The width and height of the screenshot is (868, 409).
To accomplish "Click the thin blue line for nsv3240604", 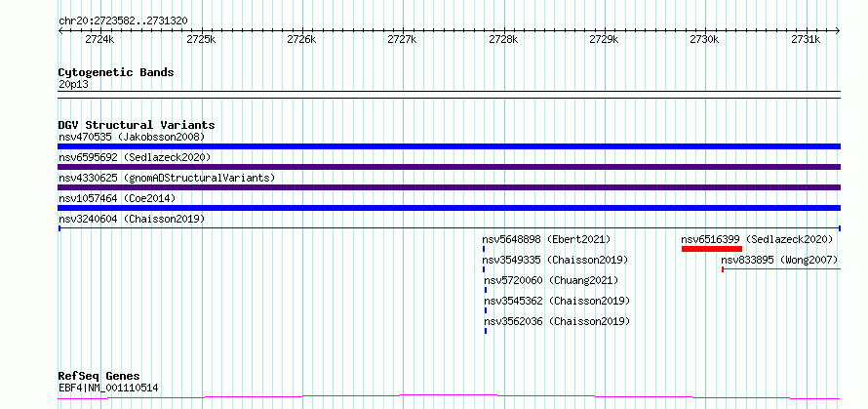I will 450,228.
